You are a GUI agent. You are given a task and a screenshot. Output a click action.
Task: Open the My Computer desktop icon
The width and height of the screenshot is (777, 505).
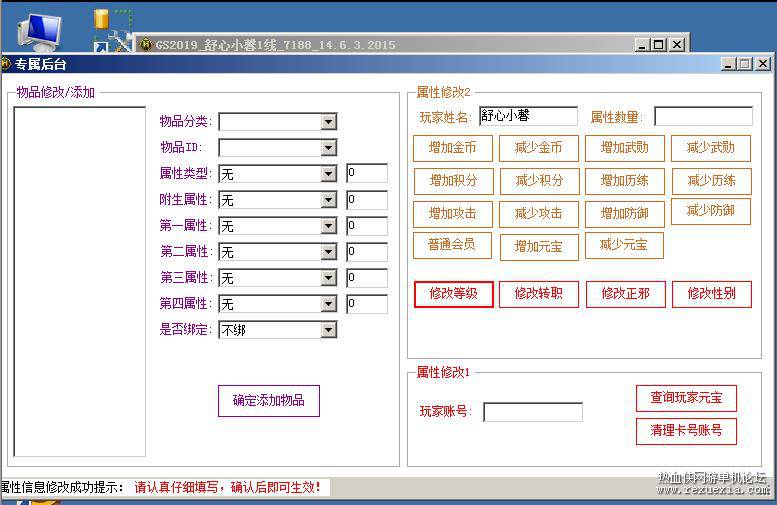point(39,32)
